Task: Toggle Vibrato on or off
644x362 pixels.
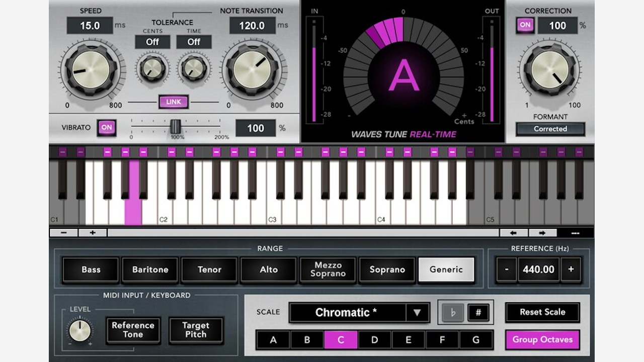Action: [106, 128]
